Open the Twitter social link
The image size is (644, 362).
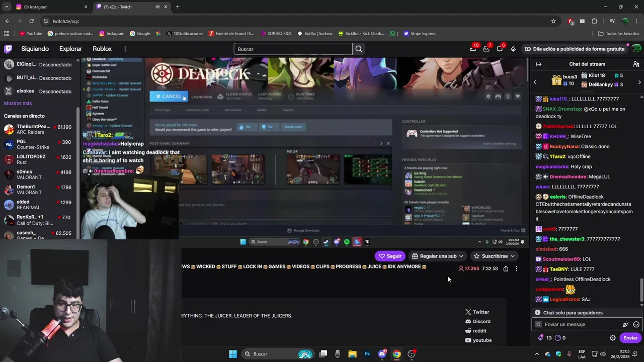tap(477, 312)
